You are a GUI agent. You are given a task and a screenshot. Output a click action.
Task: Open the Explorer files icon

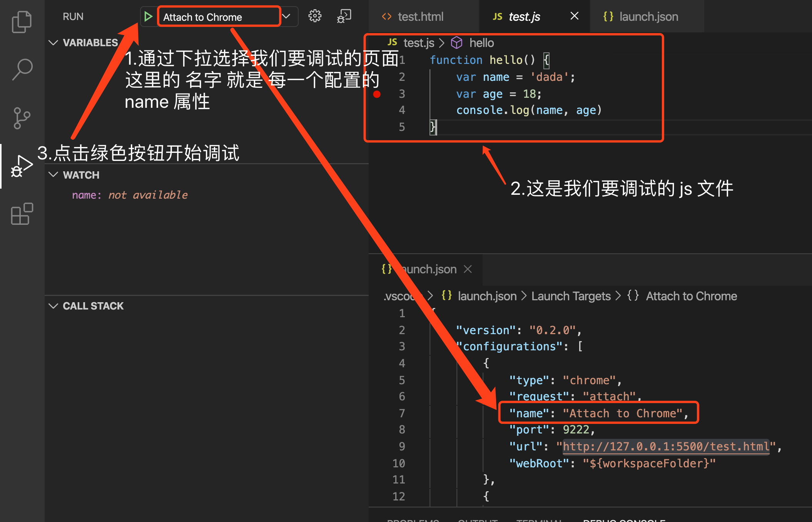[x=22, y=22]
